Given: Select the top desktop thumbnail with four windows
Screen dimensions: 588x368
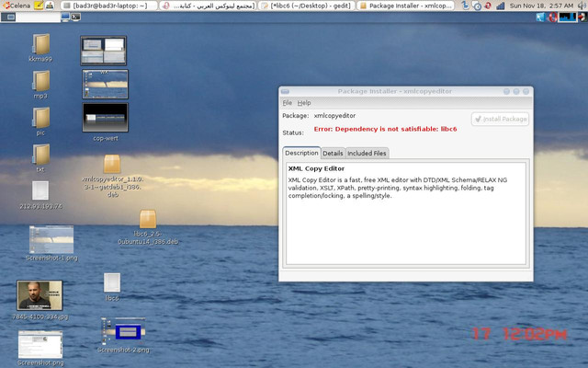Looking at the screenshot, I should [x=104, y=51].
